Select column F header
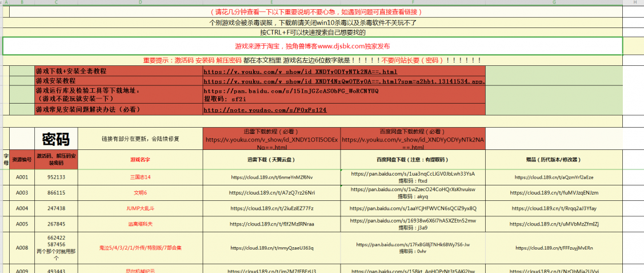The height and width of the screenshot is (273, 644). (x=413, y=2)
